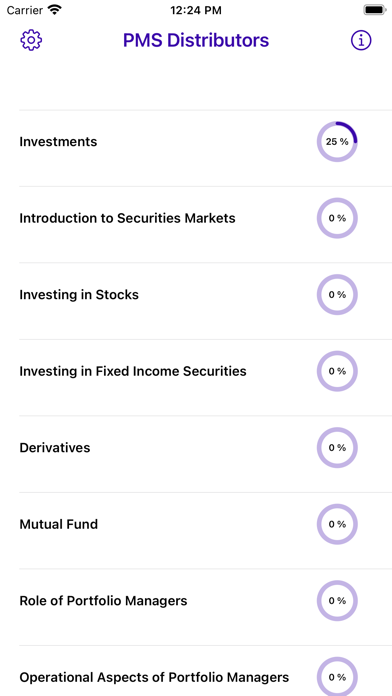Tap the Wi-Fi icon in status bar
The width and height of the screenshot is (392, 696).
55,10
